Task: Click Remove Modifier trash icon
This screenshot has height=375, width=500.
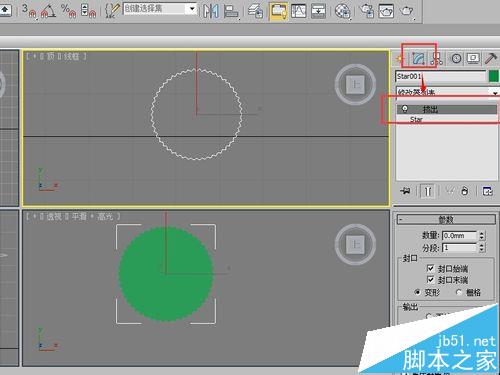Action: click(465, 191)
